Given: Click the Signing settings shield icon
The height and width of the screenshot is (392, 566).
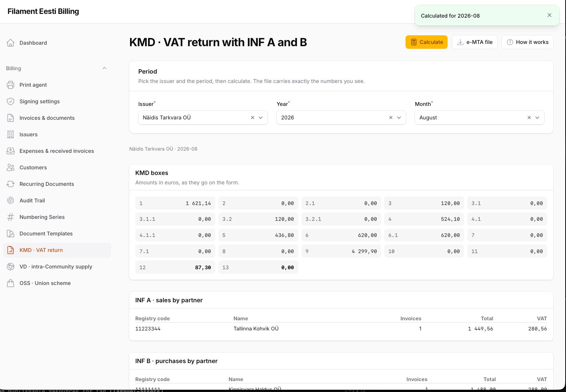Looking at the screenshot, I should [11, 101].
